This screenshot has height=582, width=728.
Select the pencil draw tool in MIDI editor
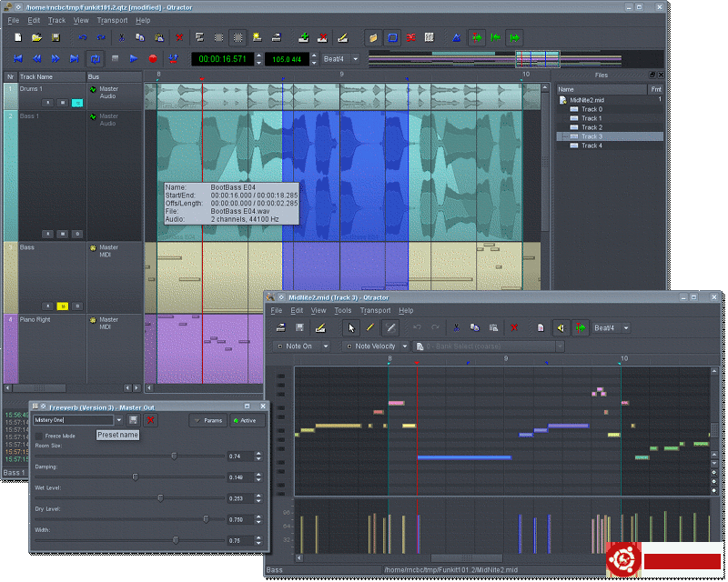coord(371,327)
